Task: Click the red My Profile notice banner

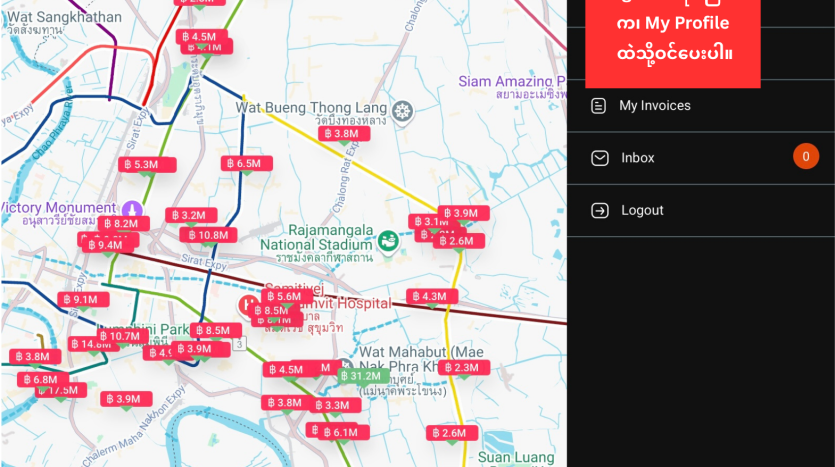Action: (673, 40)
